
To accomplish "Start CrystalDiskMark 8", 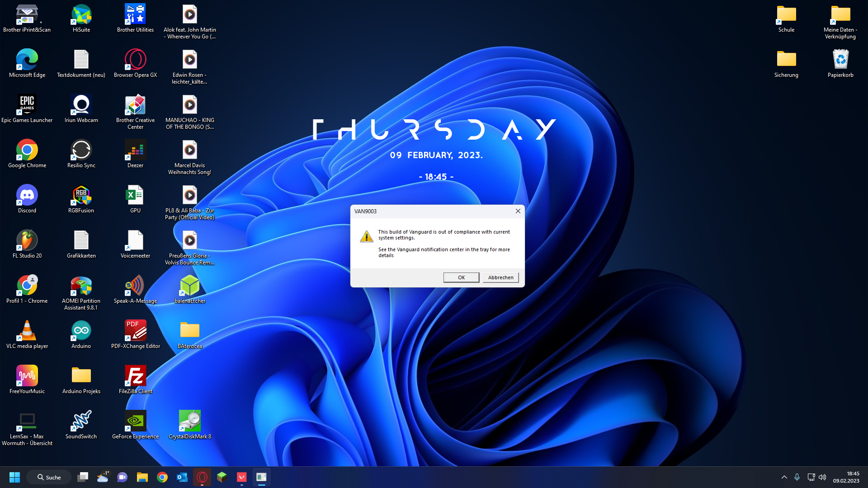I will tap(190, 421).
